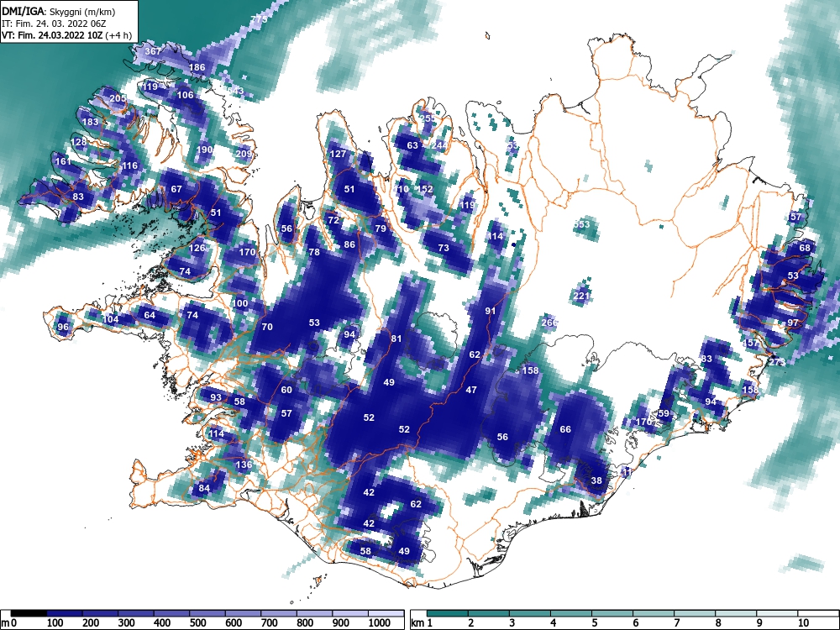
Task: Click the 78 visibility value on the map
Action: pos(314,252)
